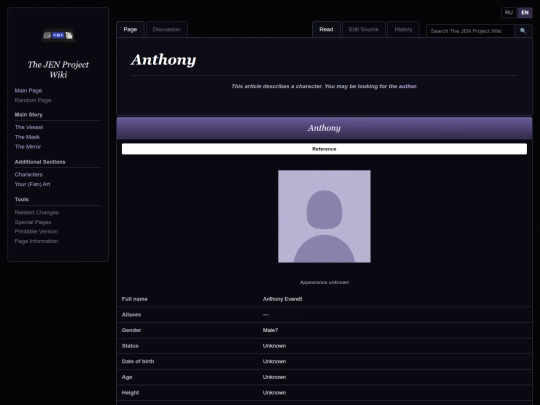This screenshot has width=540, height=405.
Task: Switch to the Read view tab
Action: pos(326,30)
